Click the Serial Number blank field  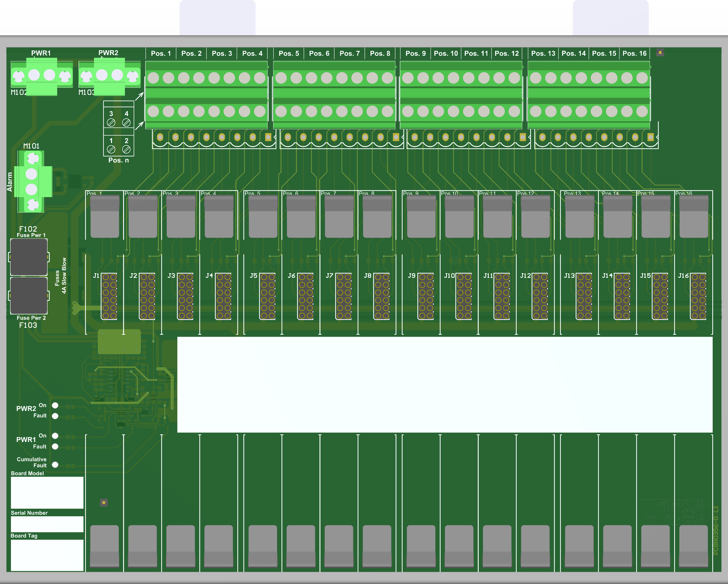coord(47,524)
